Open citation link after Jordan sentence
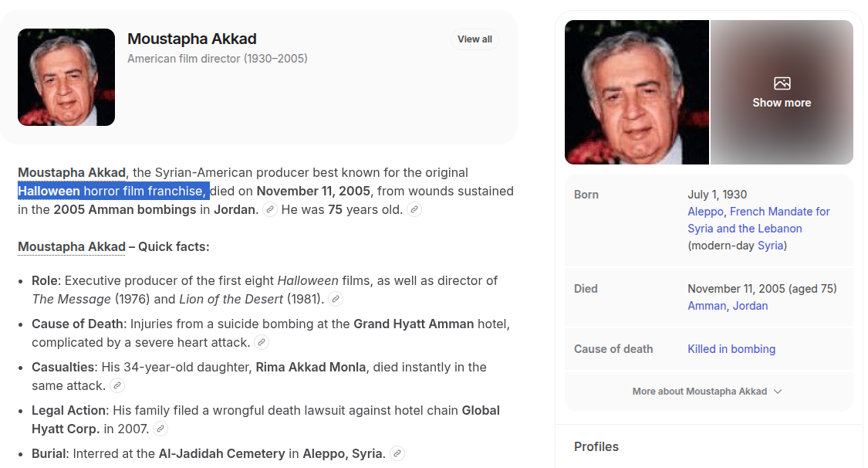The height and width of the screenshot is (468, 868). (269, 210)
